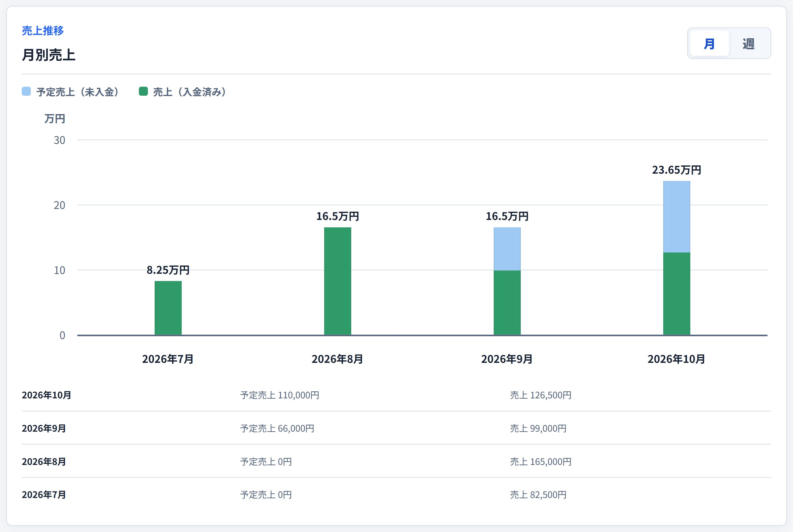Select the green bar for 2026年7月
Viewport: 793px width, 532px height.
click(x=168, y=308)
